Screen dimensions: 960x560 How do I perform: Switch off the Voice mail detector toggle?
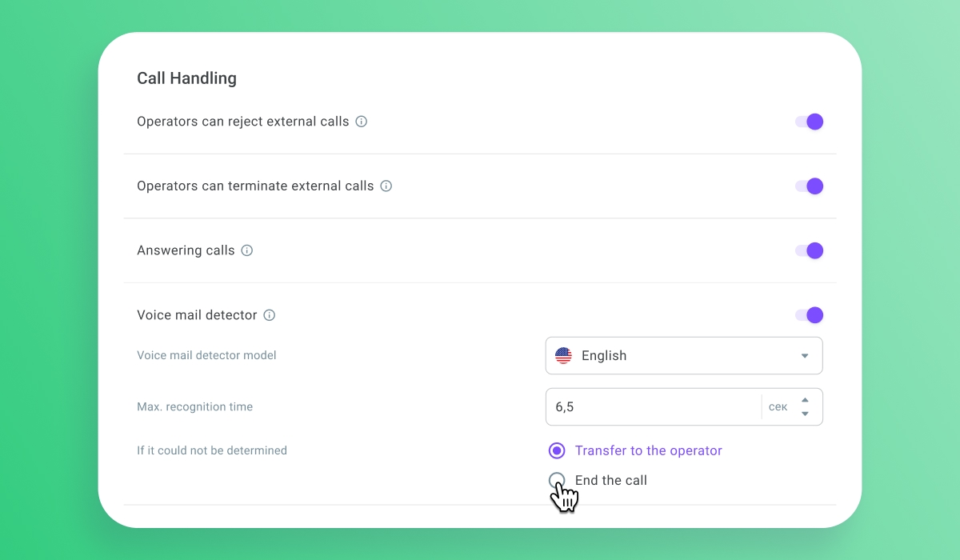pos(809,315)
